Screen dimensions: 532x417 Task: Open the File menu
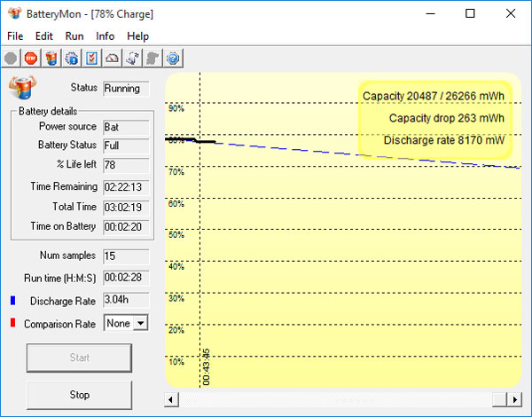point(15,36)
